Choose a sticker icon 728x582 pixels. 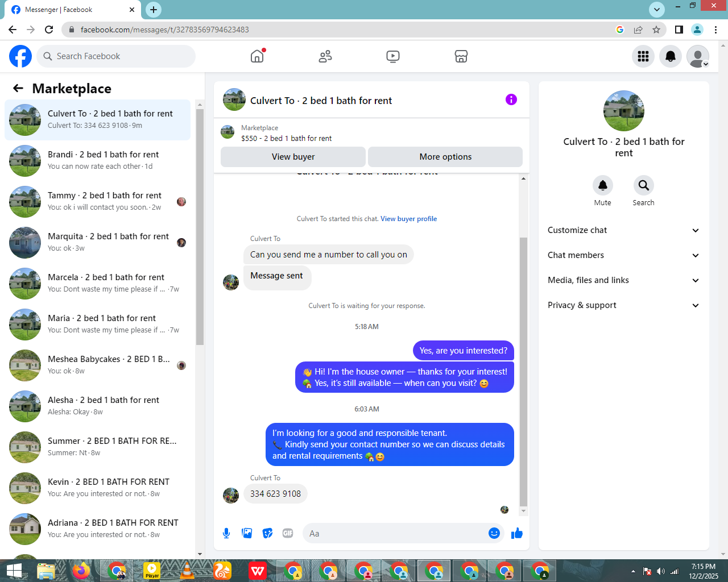(x=267, y=533)
